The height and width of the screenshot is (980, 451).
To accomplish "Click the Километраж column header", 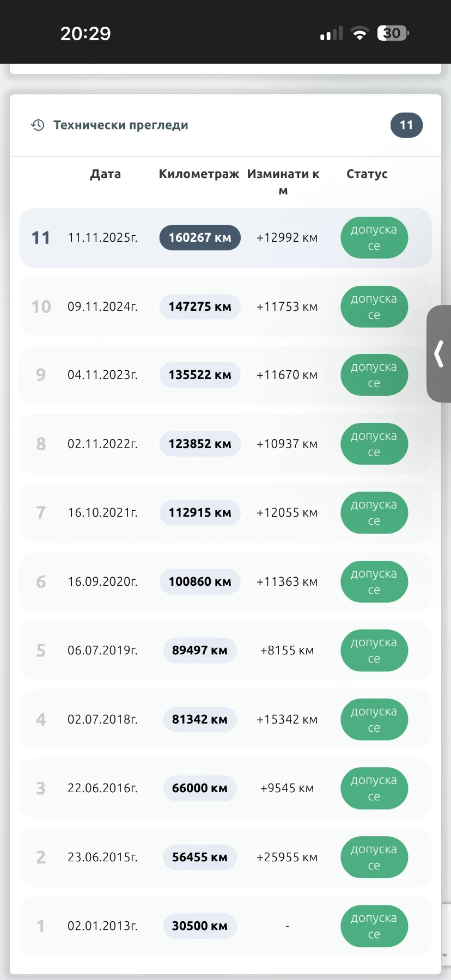I will (199, 174).
